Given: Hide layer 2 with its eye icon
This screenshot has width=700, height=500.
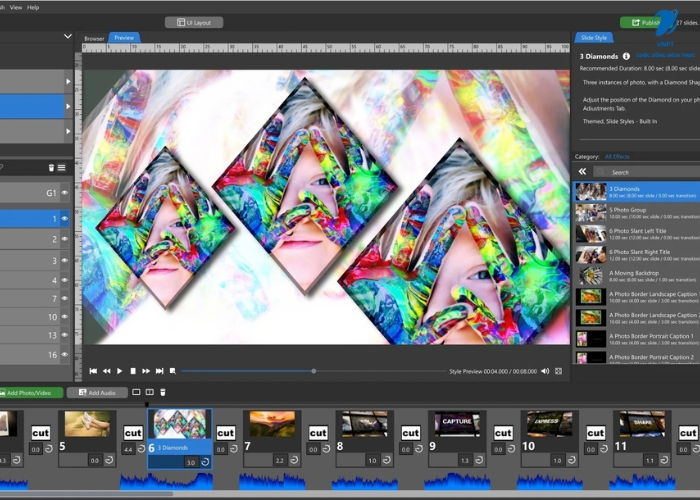Looking at the screenshot, I should pyautogui.click(x=65, y=239).
